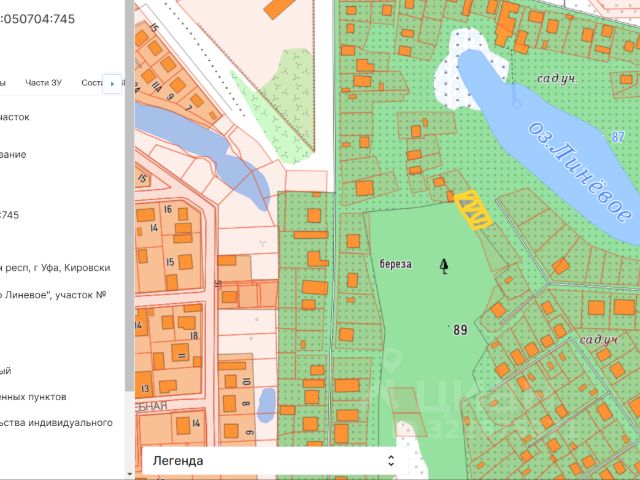Click the blue '87' label by the lake
This screenshot has width=640, height=480.
[x=618, y=137]
